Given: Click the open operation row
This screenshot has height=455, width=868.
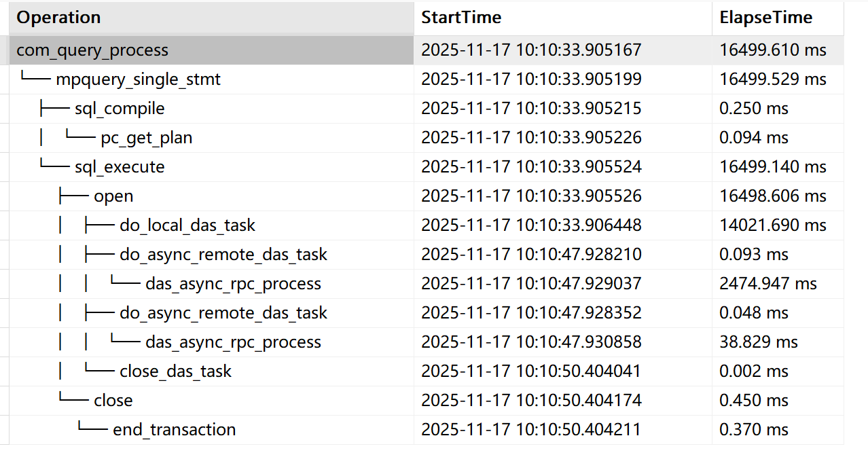Looking at the screenshot, I should 113,196.
